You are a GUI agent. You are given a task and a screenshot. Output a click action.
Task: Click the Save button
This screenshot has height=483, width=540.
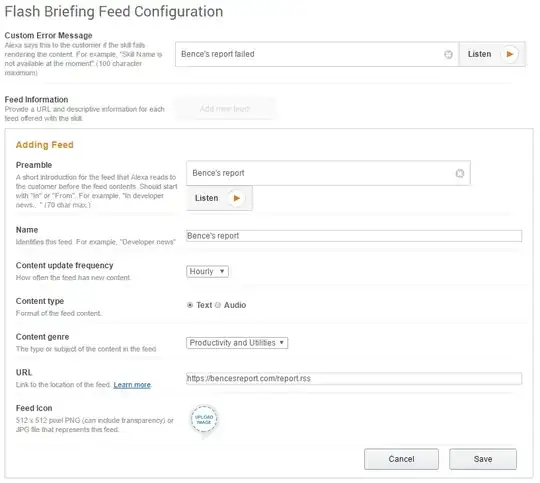pos(483,459)
